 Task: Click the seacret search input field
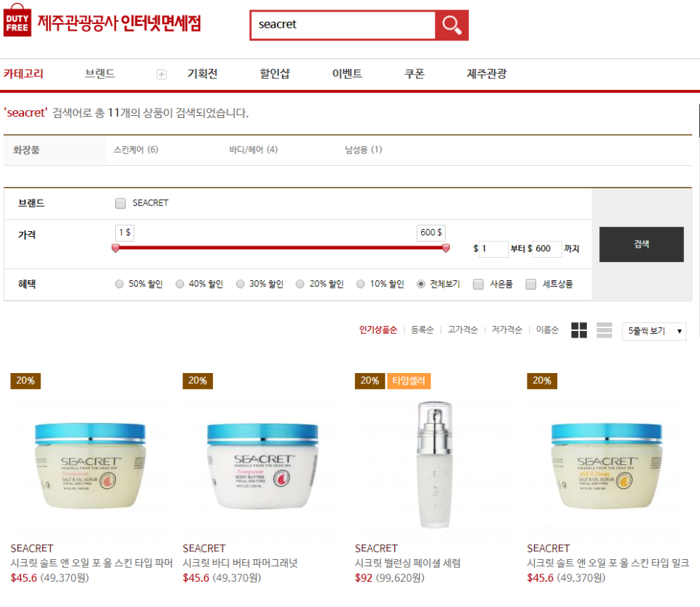[x=343, y=25]
